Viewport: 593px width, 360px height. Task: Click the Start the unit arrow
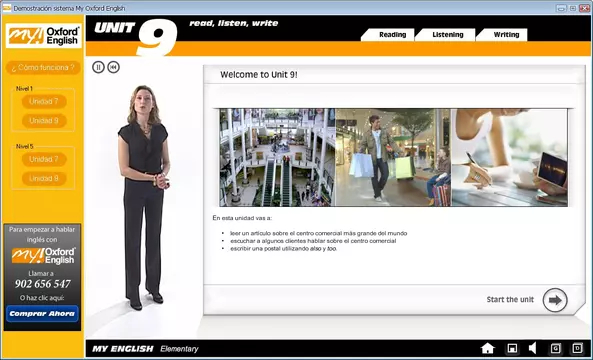(x=555, y=300)
